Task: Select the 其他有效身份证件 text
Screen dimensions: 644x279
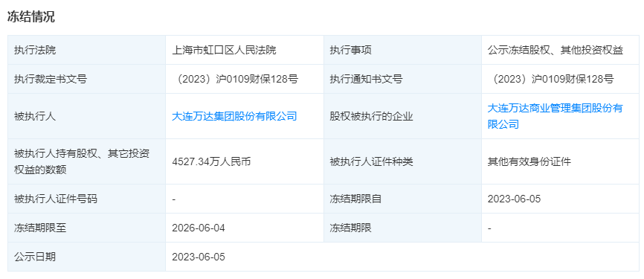Action: 529,162
